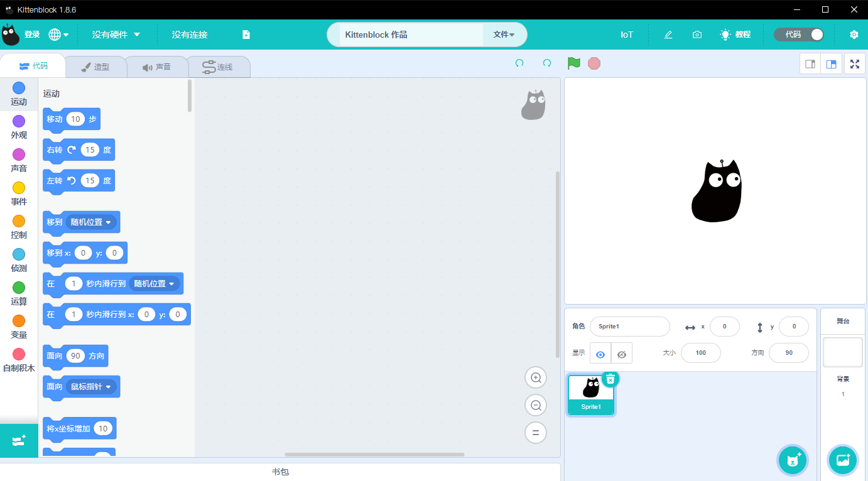
Task: Click the green flag to run
Action: click(573, 63)
